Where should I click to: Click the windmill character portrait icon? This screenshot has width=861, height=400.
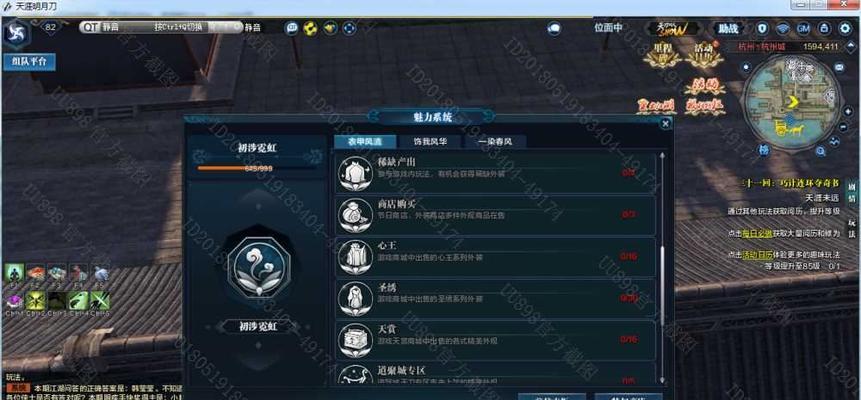15,33
